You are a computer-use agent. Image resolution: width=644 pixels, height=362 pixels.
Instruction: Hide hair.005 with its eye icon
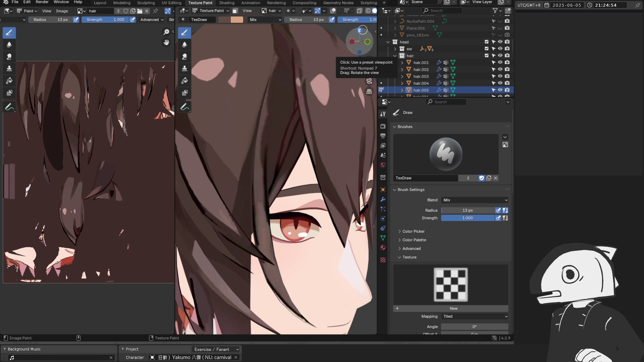500,90
